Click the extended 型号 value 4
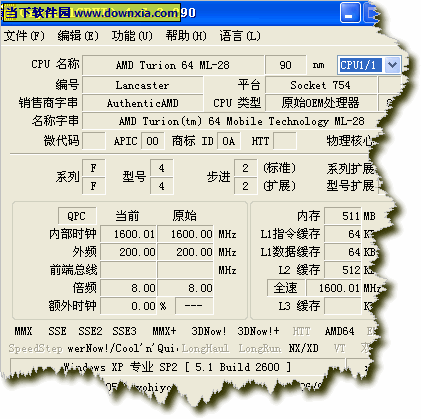 (x=162, y=186)
